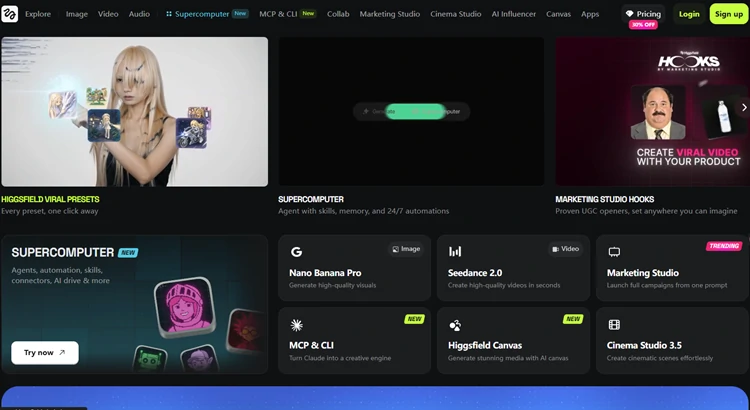
Task: Click the Try now button
Action: [45, 353]
